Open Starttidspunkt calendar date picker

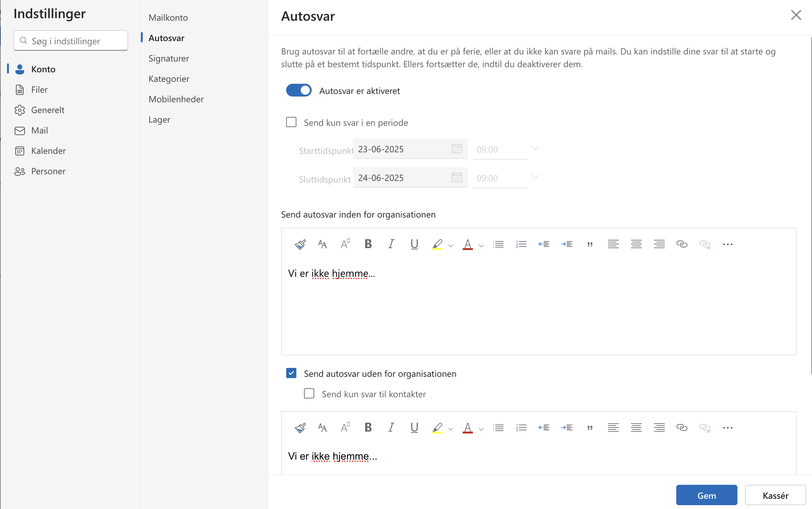coord(457,148)
